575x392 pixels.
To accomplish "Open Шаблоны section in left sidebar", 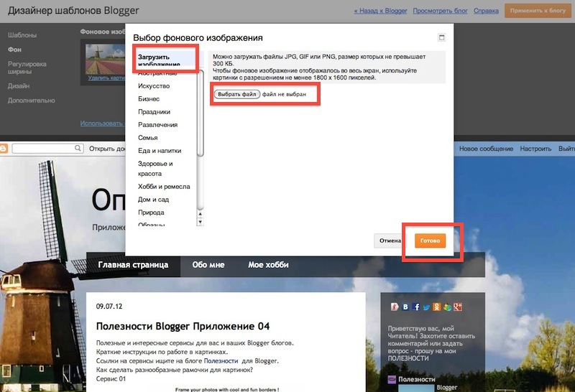I will click(x=22, y=35).
